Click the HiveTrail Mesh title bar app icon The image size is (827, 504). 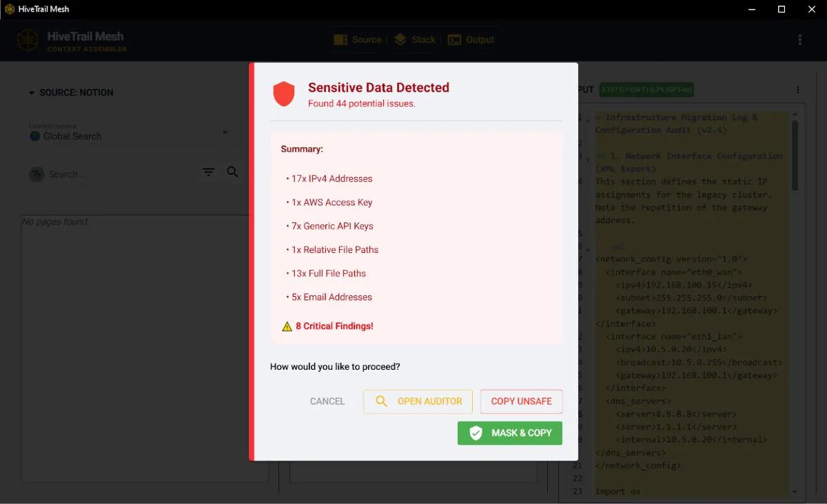click(x=10, y=9)
